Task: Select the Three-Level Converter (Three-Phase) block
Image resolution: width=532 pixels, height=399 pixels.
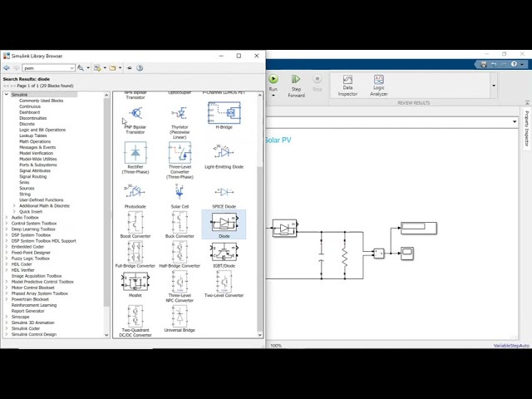Action: [180, 160]
